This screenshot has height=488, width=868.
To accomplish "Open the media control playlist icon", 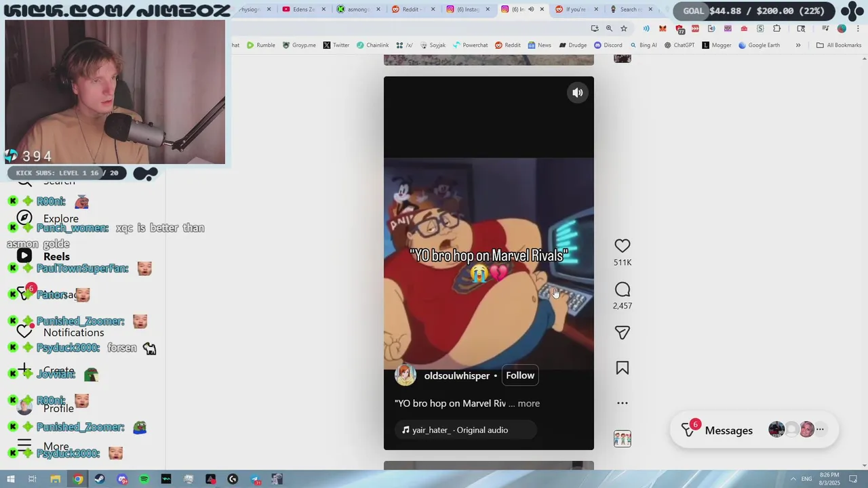I will (x=825, y=28).
